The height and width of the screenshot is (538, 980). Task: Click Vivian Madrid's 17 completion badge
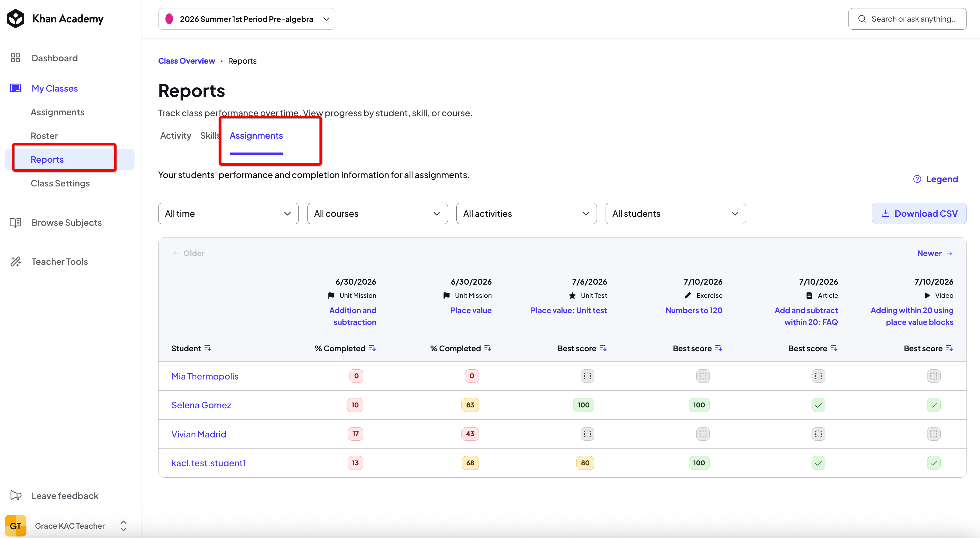tap(355, 434)
